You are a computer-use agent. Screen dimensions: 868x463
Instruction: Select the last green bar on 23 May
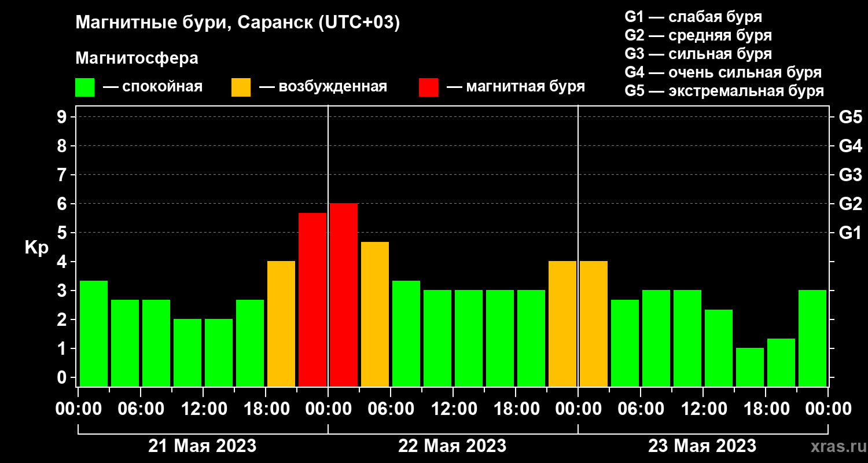coord(812,338)
